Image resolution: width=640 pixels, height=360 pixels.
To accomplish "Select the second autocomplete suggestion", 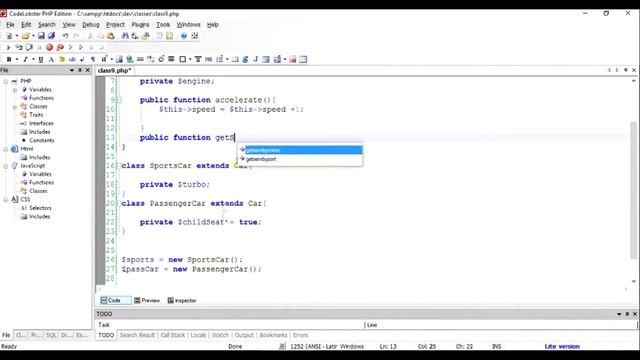I will pyautogui.click(x=300, y=159).
